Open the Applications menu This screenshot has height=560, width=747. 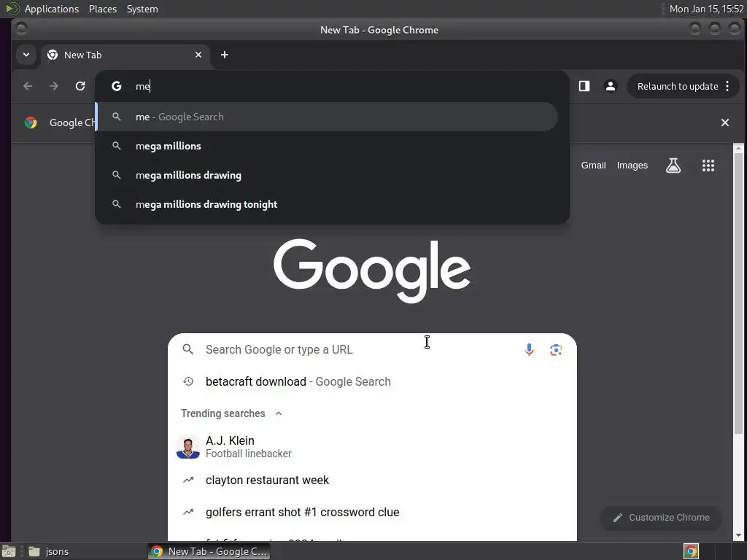tap(52, 9)
